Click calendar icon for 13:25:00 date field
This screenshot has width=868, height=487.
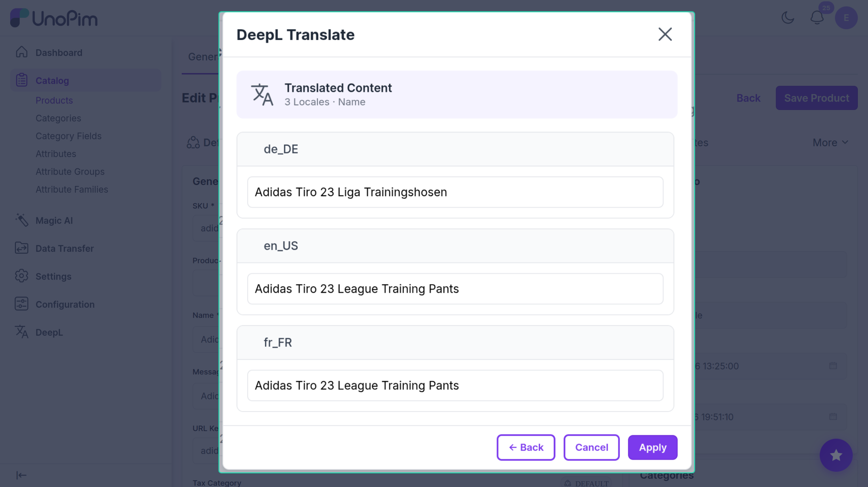click(833, 366)
